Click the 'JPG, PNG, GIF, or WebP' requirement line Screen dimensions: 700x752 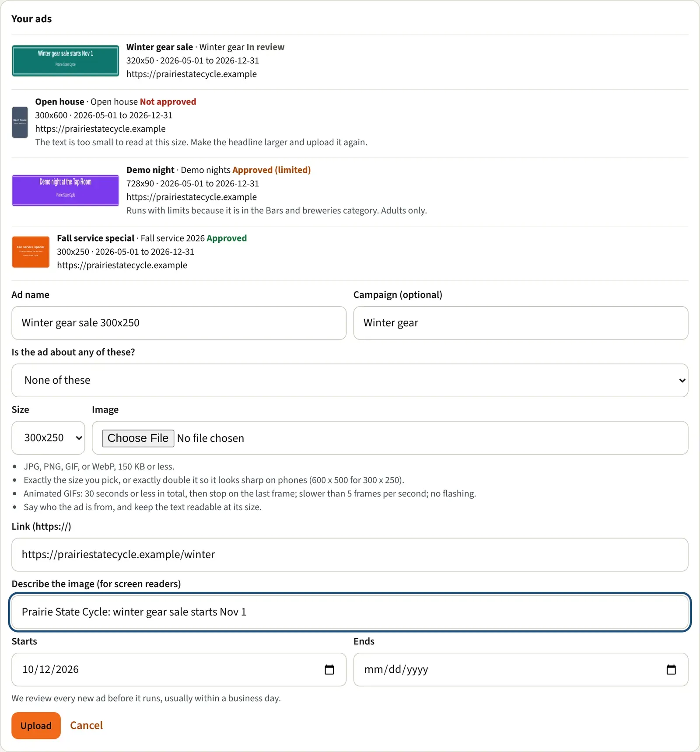click(x=99, y=466)
